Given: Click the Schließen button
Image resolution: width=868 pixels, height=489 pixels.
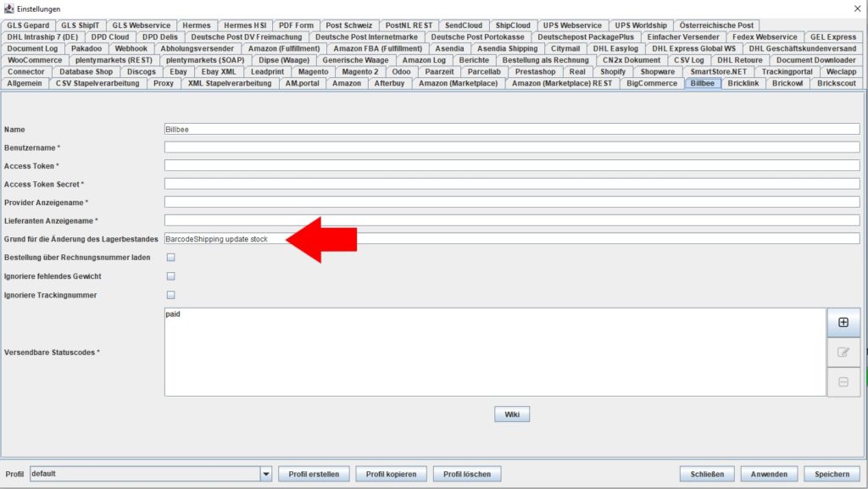Looking at the screenshot, I should (707, 474).
